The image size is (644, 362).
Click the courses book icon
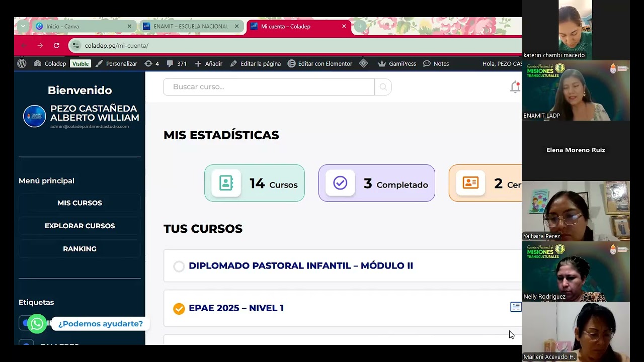tap(226, 183)
